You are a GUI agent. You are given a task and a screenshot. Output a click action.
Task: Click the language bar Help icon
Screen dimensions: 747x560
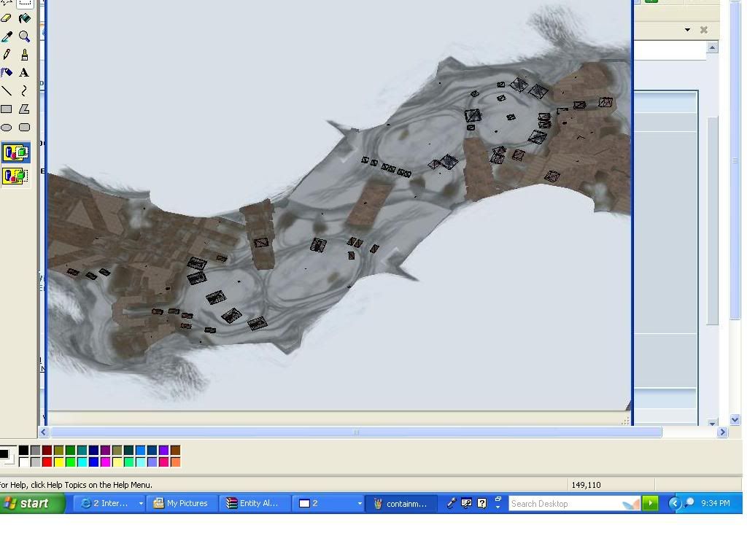[x=482, y=503]
